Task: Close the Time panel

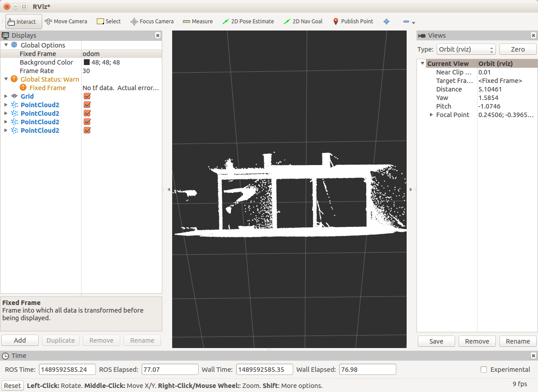Action: [x=533, y=356]
